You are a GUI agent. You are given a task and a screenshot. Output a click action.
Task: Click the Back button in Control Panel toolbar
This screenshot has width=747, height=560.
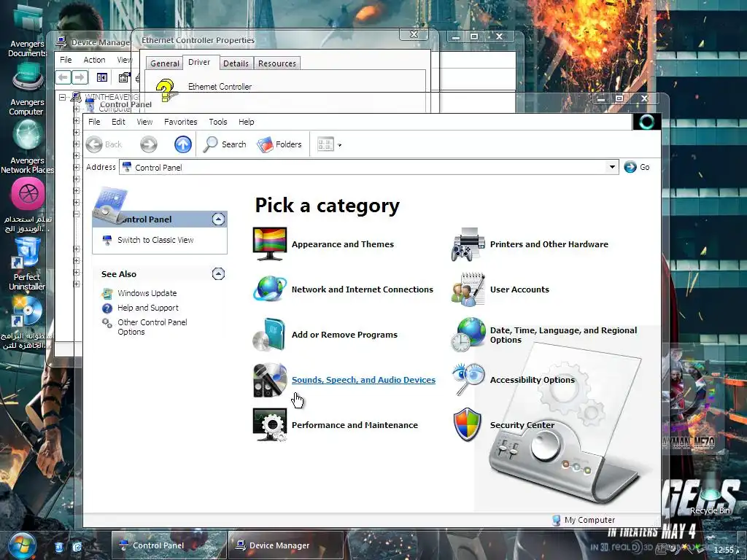pos(104,144)
